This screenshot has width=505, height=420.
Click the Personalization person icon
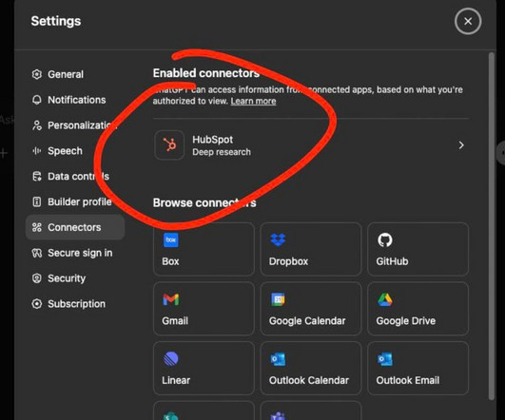37,125
